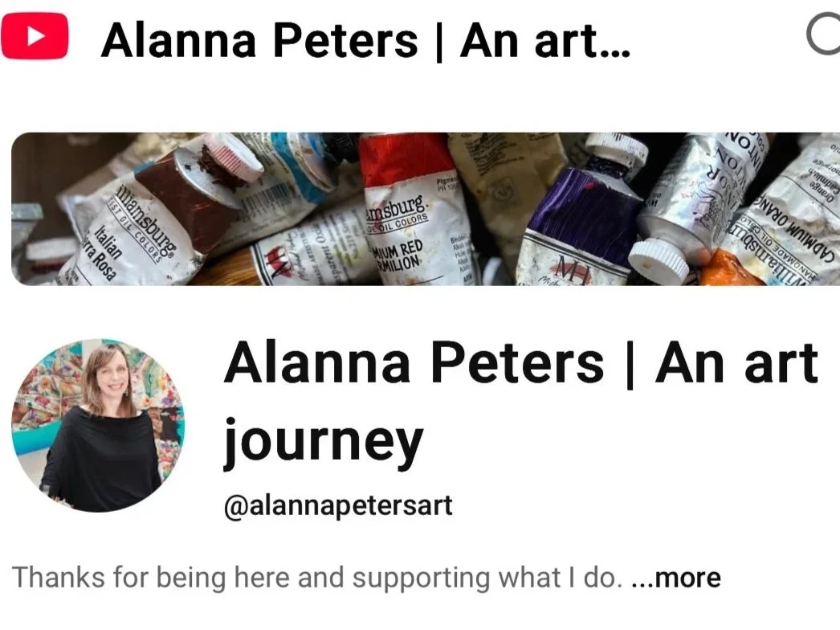Screen dimensions: 840x630
Task: Open Alanna Peters' circular profile picture
Action: 98,425
